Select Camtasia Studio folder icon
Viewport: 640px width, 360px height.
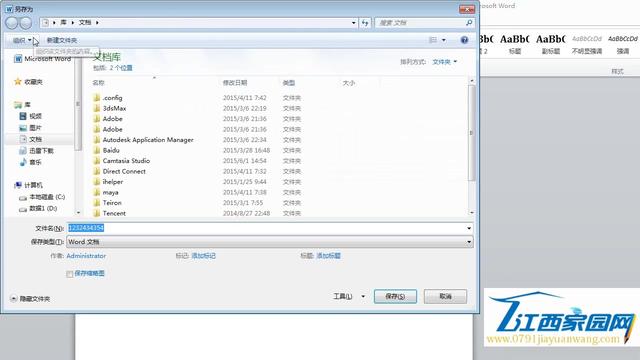point(97,161)
